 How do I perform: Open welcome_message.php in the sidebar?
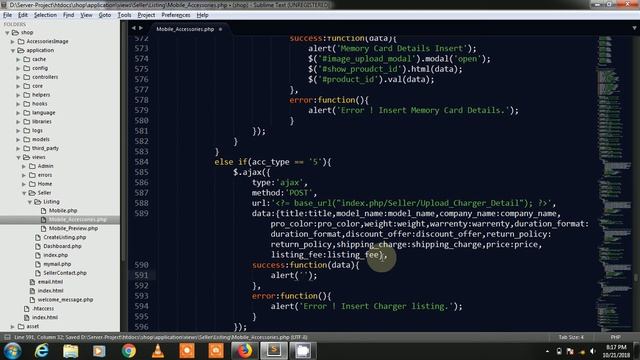click(x=65, y=300)
